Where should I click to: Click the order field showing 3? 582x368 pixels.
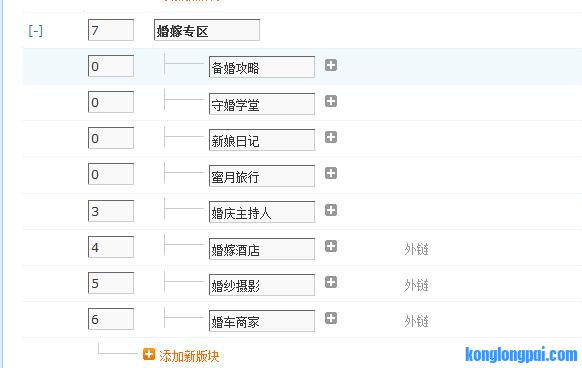click(x=111, y=211)
